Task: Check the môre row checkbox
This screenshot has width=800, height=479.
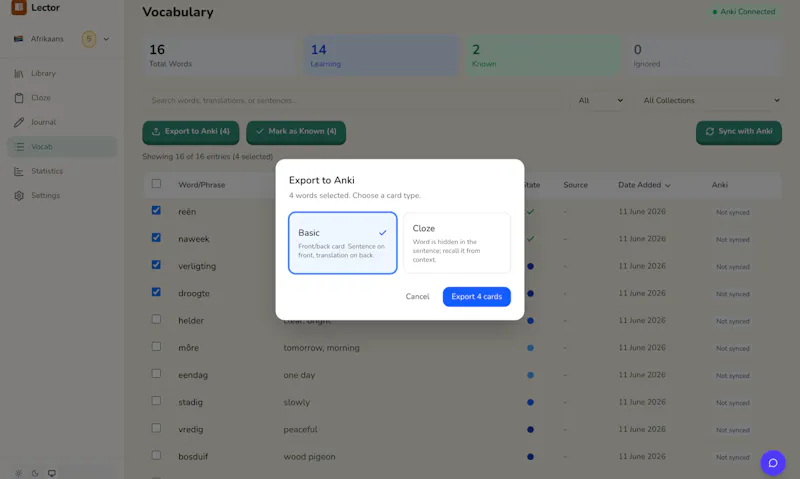Action: point(156,346)
